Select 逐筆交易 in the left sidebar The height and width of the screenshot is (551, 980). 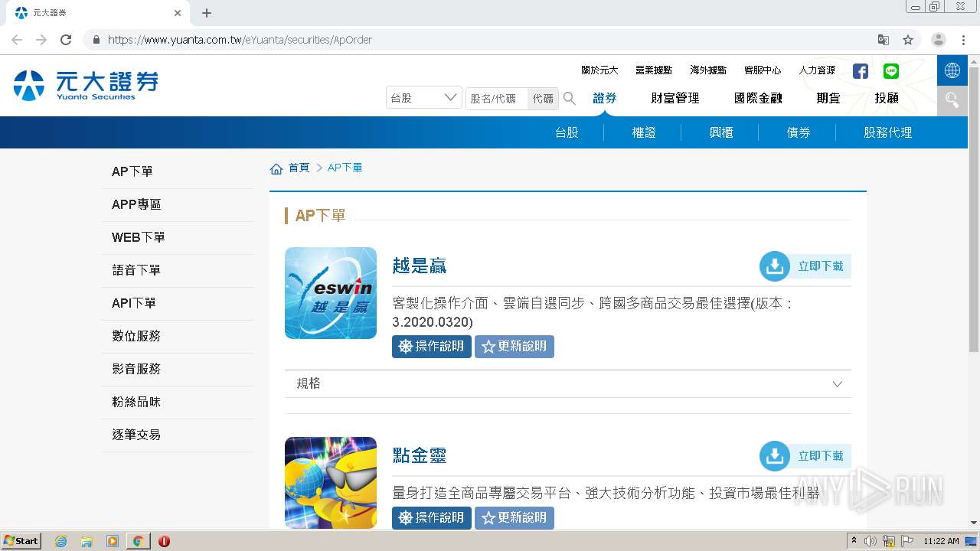(x=178, y=435)
